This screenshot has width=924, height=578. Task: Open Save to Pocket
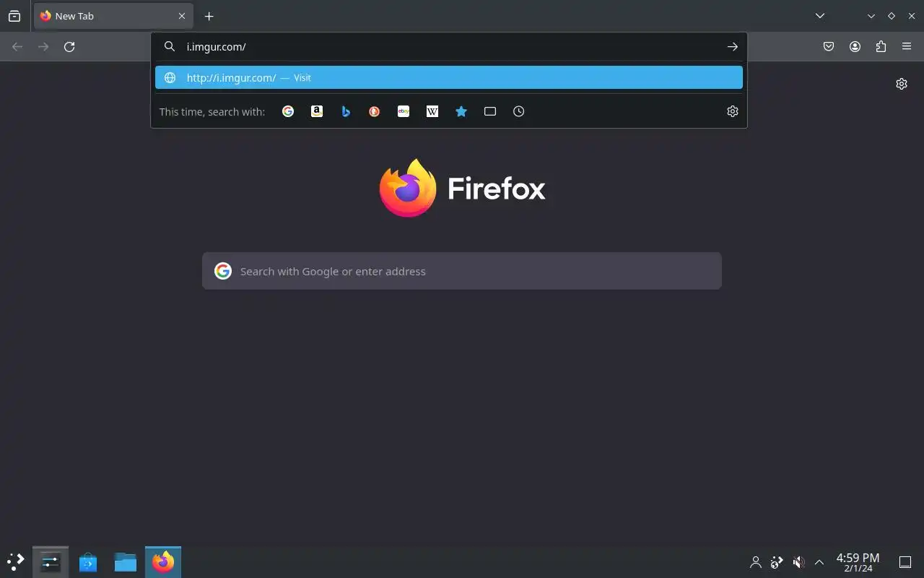(829, 46)
